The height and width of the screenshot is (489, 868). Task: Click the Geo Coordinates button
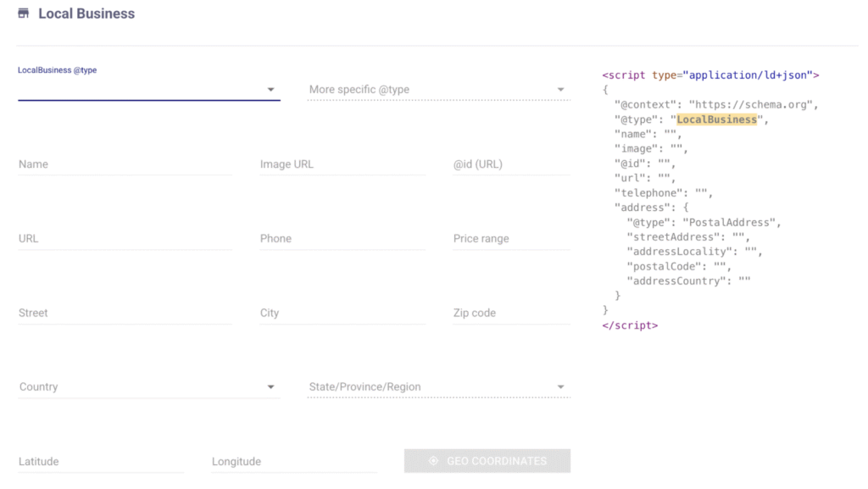[x=487, y=461]
